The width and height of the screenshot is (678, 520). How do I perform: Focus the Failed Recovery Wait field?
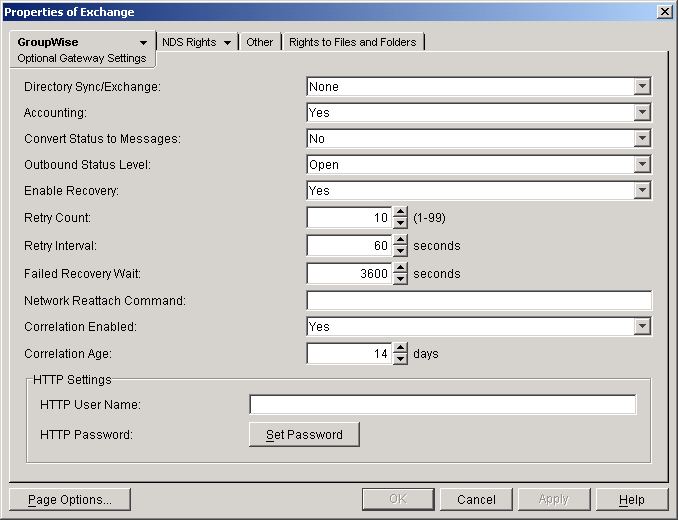click(349, 274)
